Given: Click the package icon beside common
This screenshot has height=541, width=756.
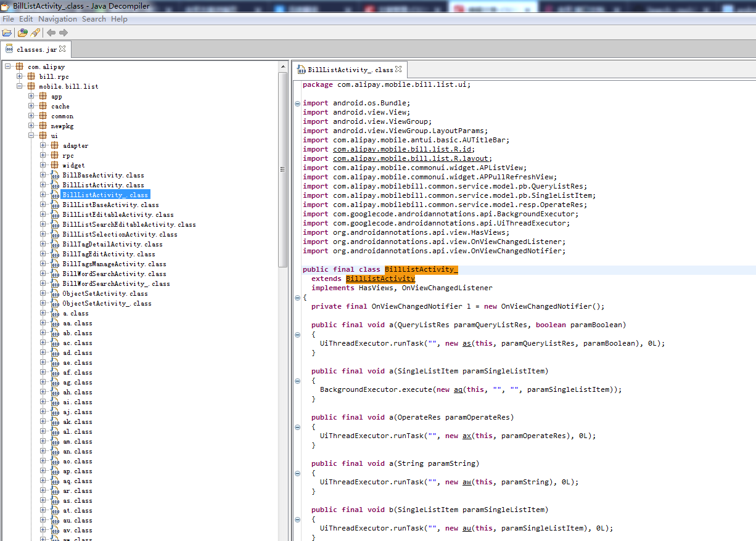Looking at the screenshot, I should (x=43, y=116).
